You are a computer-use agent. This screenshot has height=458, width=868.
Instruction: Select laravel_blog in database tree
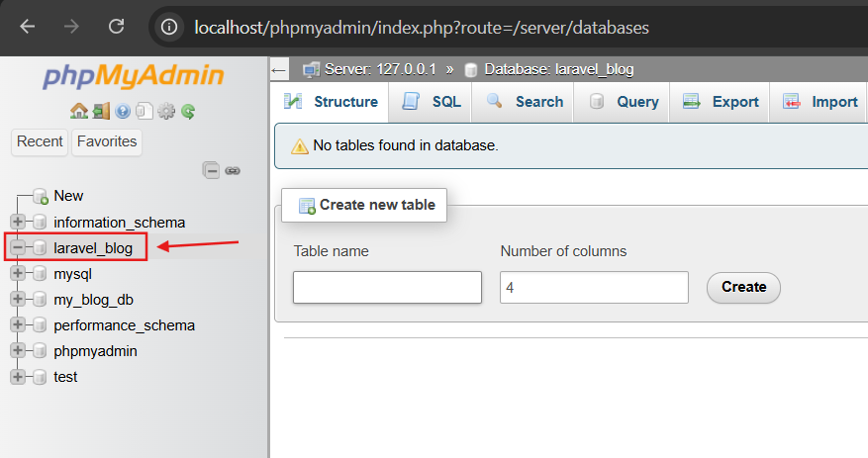pyautogui.click(x=93, y=248)
